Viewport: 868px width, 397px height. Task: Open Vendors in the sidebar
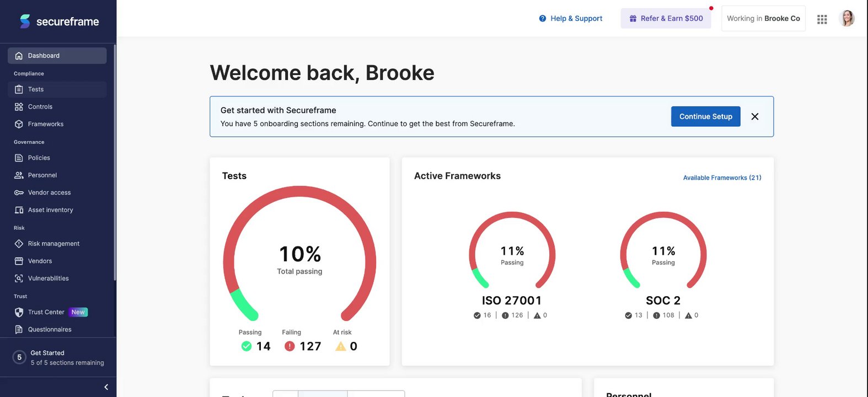point(57,261)
